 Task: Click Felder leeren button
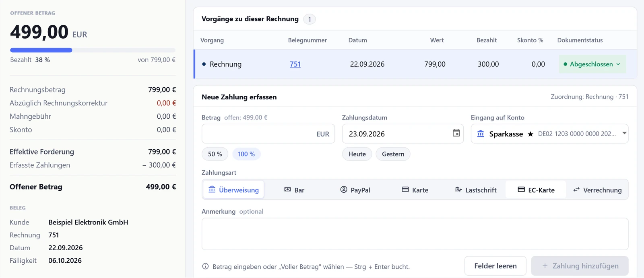tap(495, 266)
